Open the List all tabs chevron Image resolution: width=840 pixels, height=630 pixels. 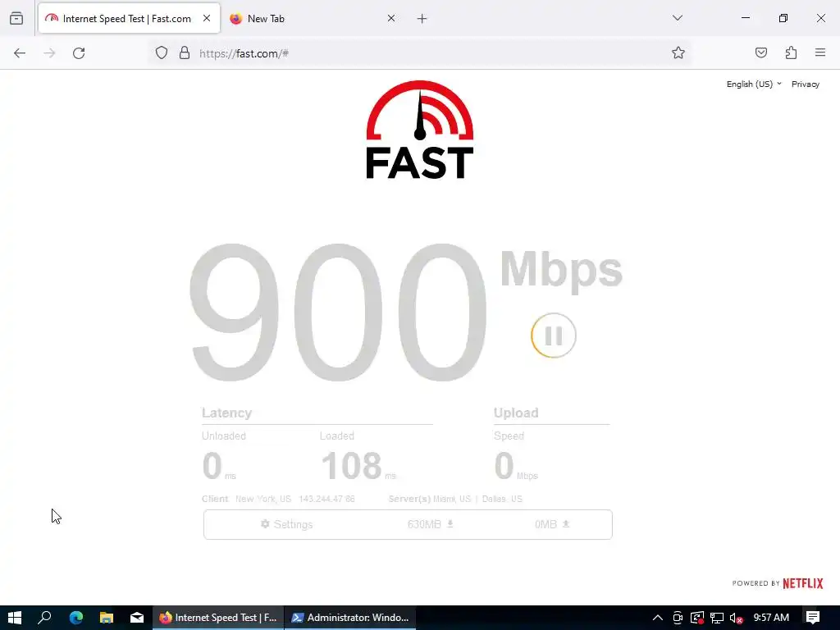click(x=677, y=18)
